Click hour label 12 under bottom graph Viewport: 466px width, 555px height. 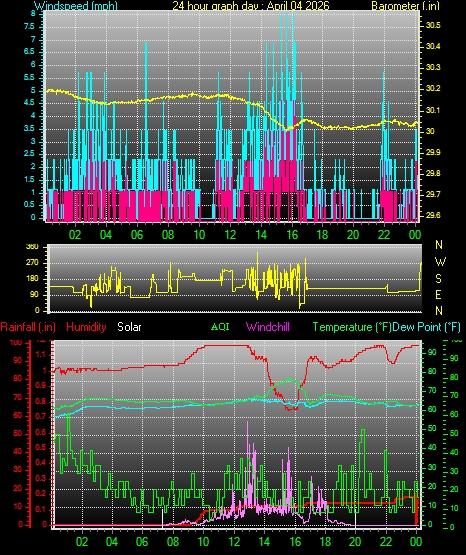tap(234, 542)
